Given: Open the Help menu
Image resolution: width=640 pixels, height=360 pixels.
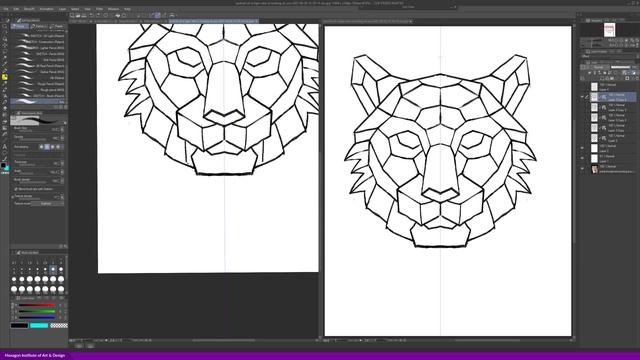Looking at the screenshot, I should coord(127,9).
